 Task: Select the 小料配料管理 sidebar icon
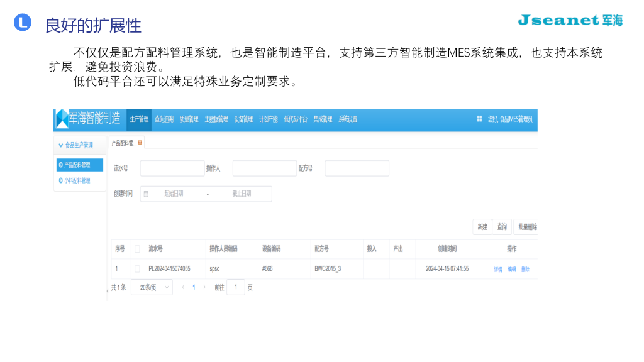click(x=60, y=180)
